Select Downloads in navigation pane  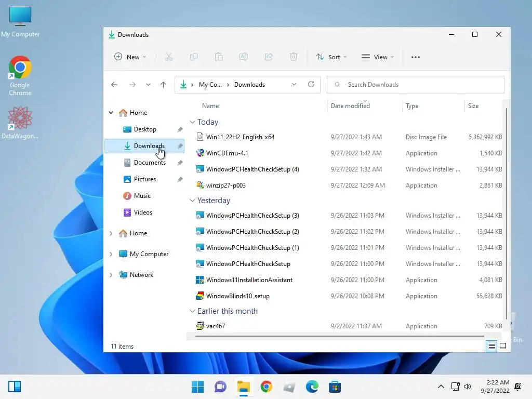pos(144,146)
